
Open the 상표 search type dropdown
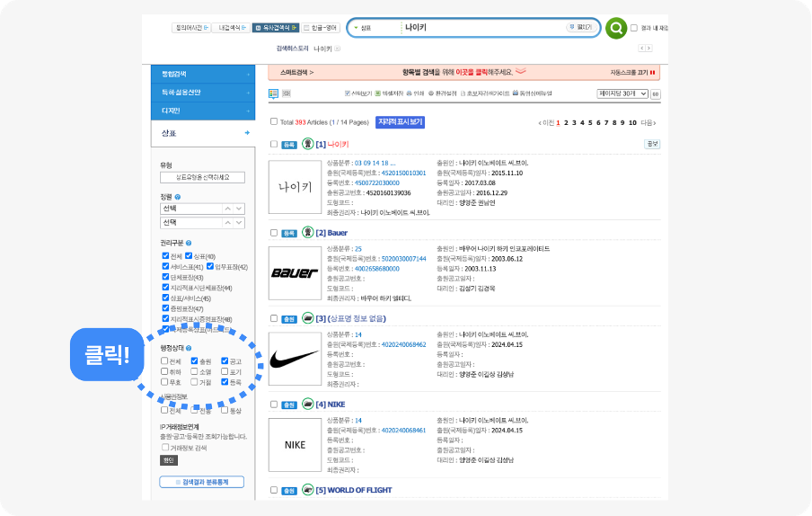(362, 28)
